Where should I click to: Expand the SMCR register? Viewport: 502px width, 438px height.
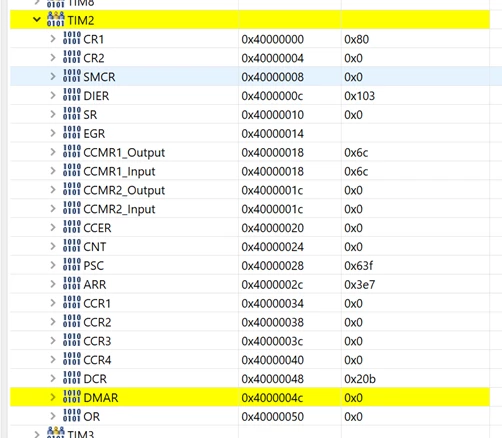(53, 77)
